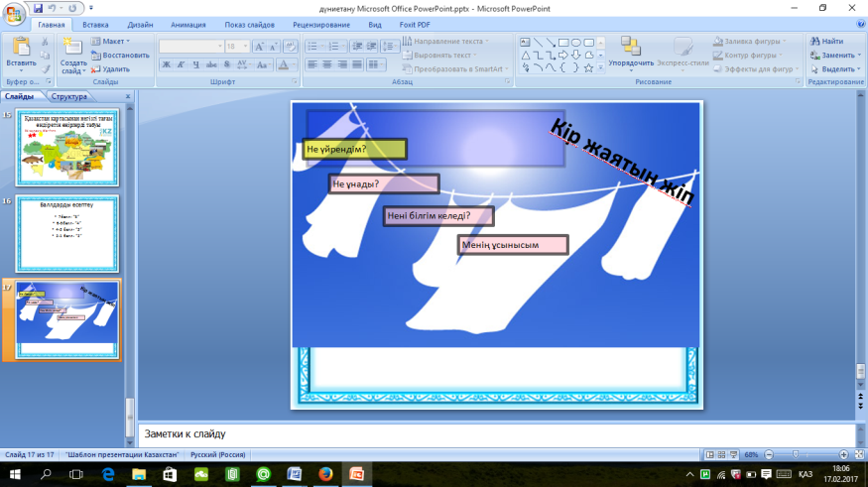Screen dimensions: 868x487
Task: Click the Вставить paste icon
Action: point(21,47)
